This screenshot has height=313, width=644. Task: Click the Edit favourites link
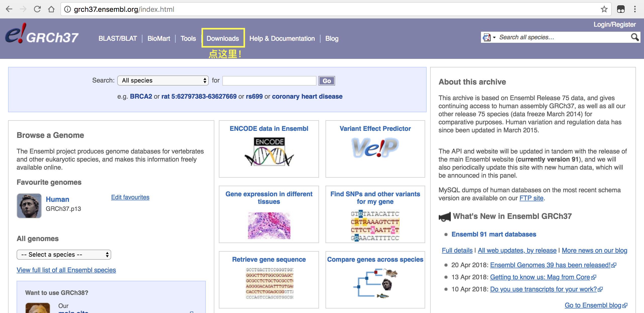[130, 197]
